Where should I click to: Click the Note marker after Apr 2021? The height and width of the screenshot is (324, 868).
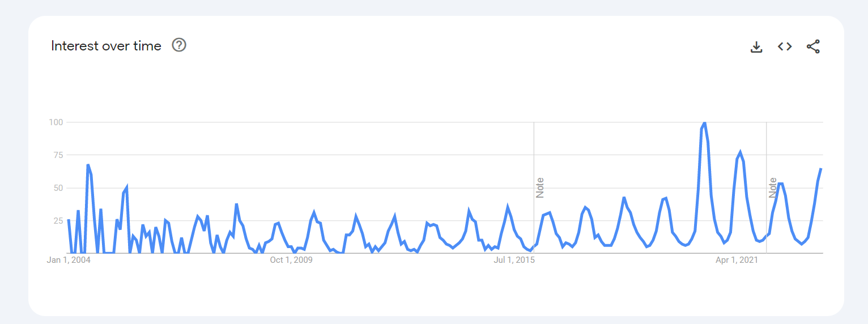[773, 187]
